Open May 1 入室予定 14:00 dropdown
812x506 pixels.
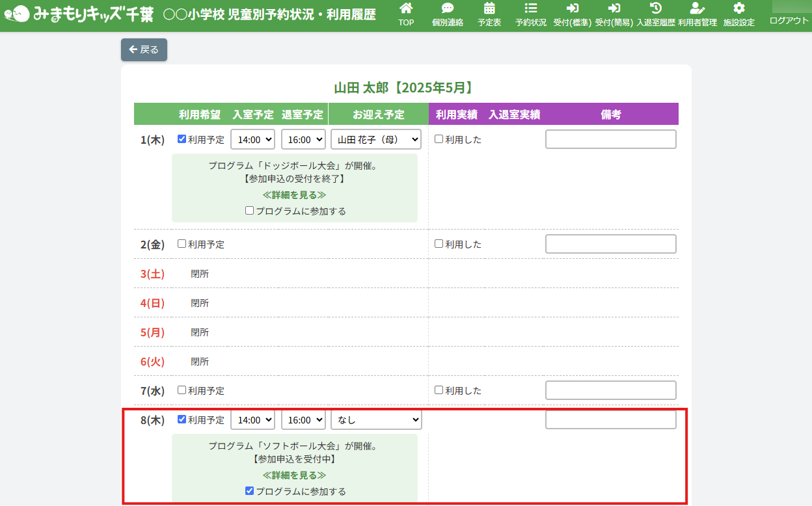[253, 139]
